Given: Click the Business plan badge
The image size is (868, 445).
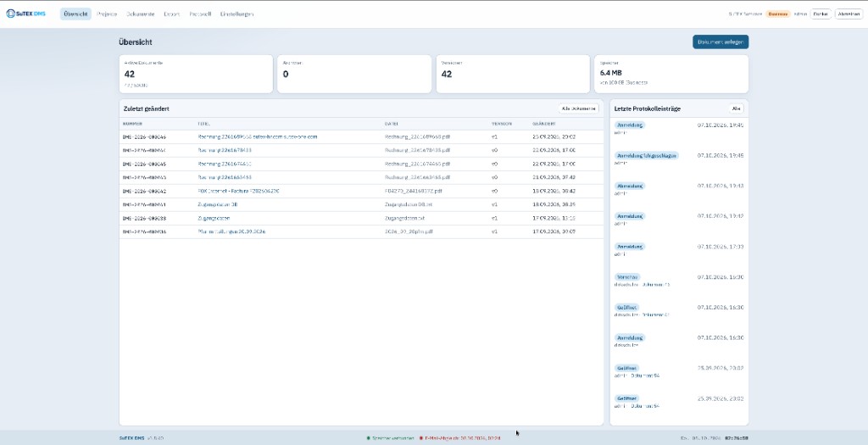Looking at the screenshot, I should point(778,14).
